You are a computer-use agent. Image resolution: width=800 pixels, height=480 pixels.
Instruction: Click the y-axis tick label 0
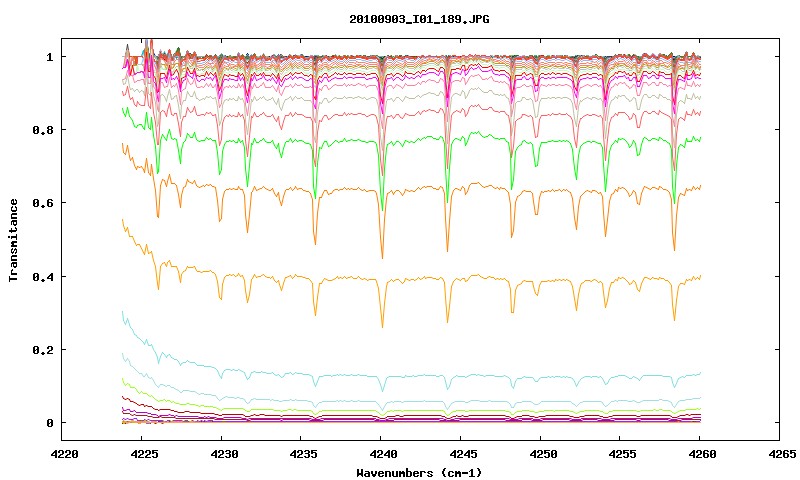(x=49, y=423)
